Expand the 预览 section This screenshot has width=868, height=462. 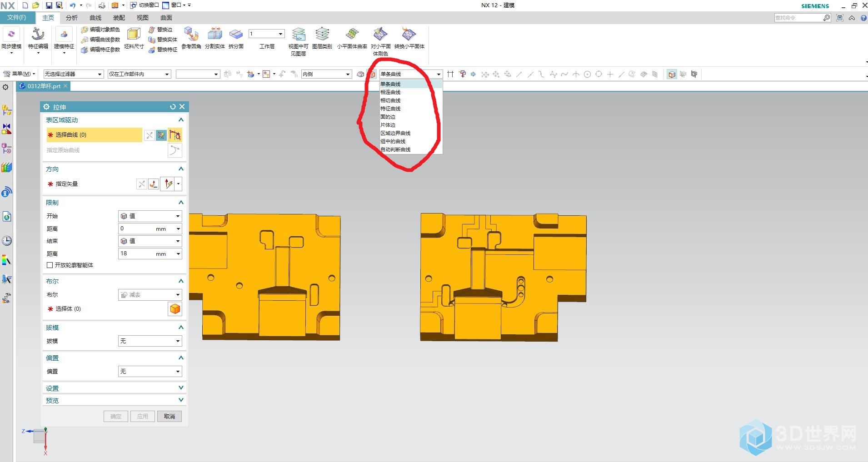[x=181, y=400]
